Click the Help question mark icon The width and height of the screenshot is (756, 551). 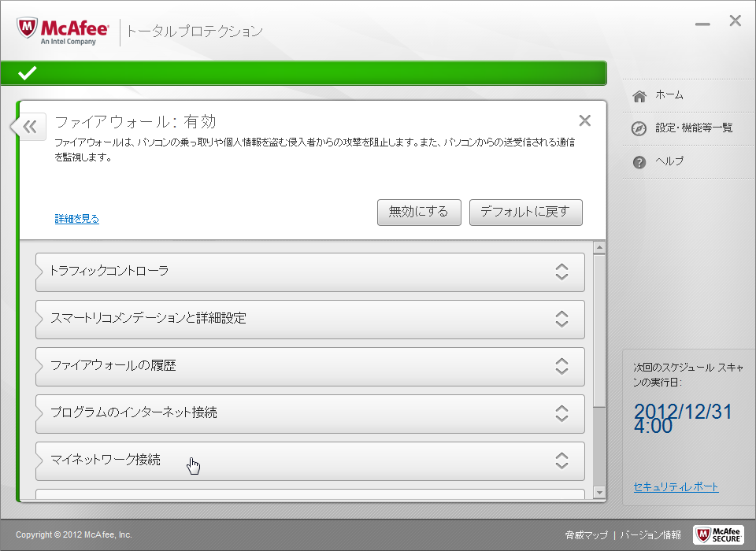point(639,161)
